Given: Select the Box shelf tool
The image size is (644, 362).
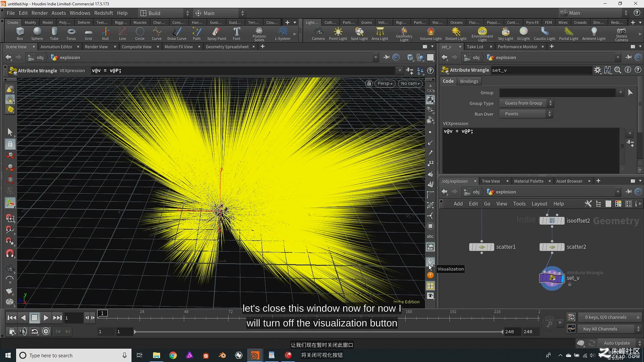Looking at the screenshot, I should click(20, 34).
